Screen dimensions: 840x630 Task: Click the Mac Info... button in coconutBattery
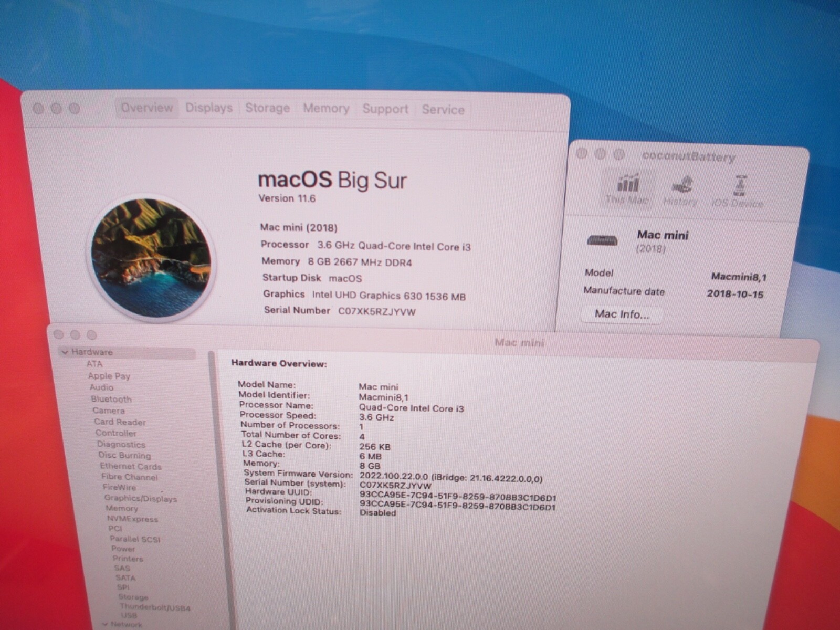(x=622, y=314)
